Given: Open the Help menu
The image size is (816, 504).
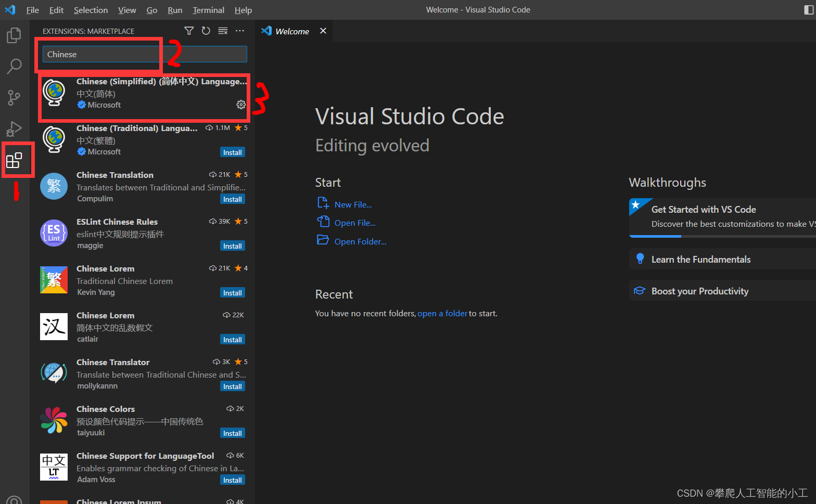Looking at the screenshot, I should (243, 10).
